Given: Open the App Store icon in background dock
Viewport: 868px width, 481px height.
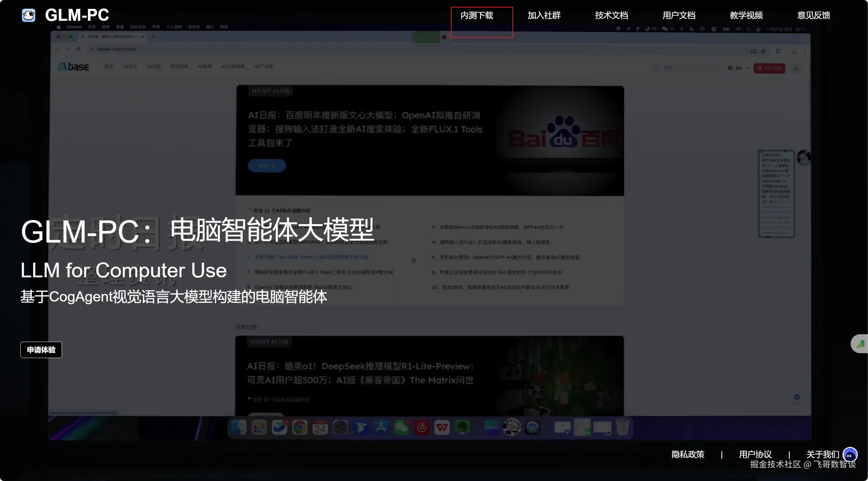Looking at the screenshot, I should (x=381, y=427).
